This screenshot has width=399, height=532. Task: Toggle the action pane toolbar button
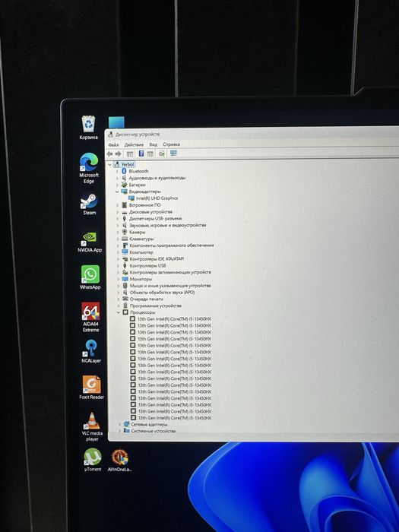150,154
